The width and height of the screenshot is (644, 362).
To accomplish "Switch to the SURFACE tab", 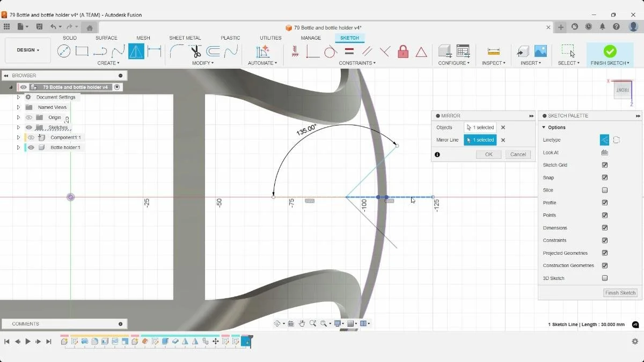I will pyautogui.click(x=106, y=38).
